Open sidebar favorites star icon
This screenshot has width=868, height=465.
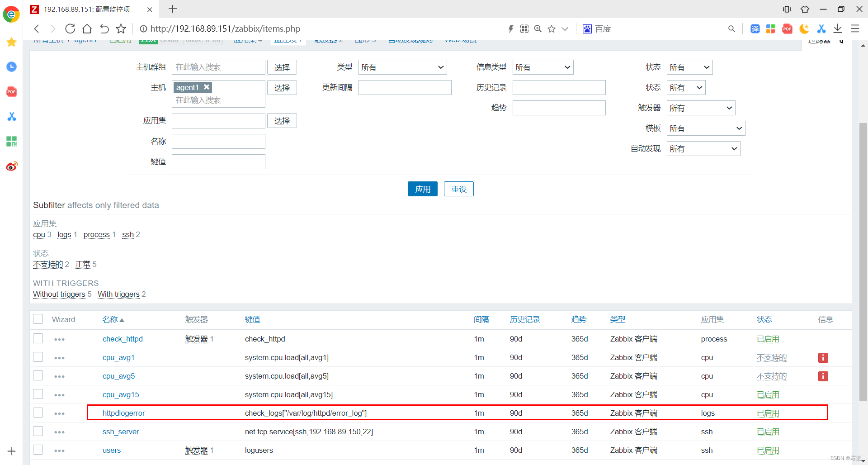tap(12, 42)
